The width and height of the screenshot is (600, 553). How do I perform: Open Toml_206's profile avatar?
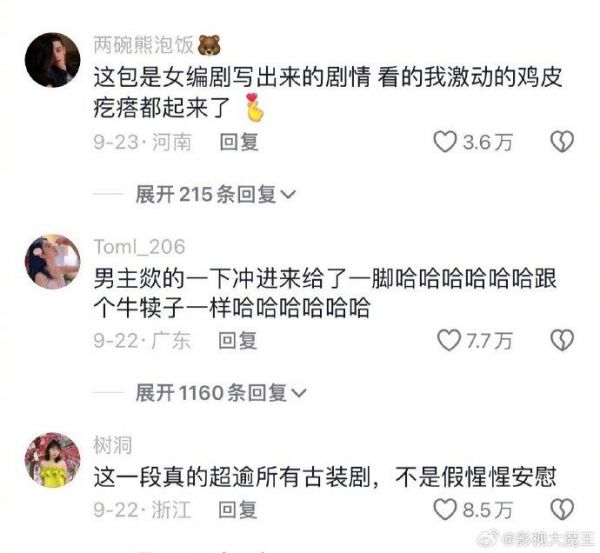coord(52,262)
